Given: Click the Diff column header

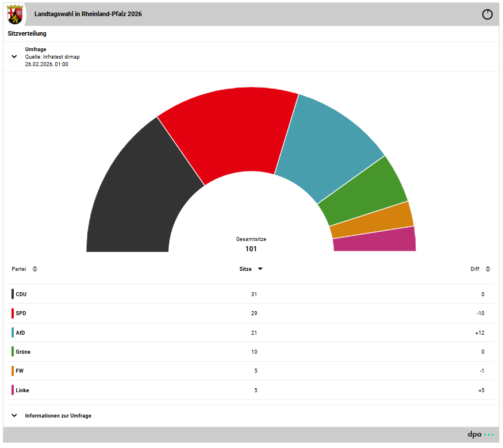Looking at the screenshot, I should (x=475, y=269).
